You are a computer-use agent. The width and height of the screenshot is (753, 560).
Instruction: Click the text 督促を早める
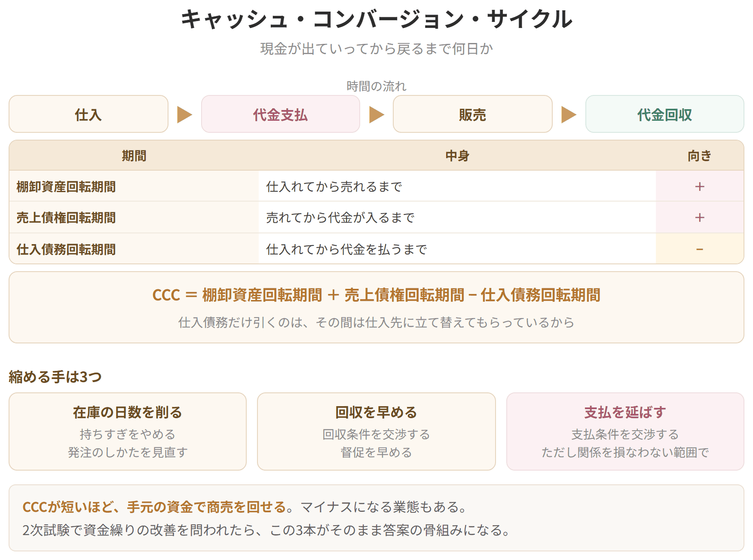point(376,453)
